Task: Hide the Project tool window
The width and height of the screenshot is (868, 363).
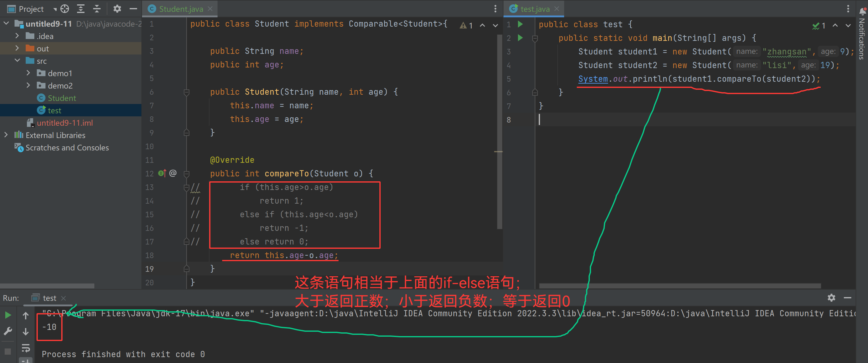Action: pos(133,9)
